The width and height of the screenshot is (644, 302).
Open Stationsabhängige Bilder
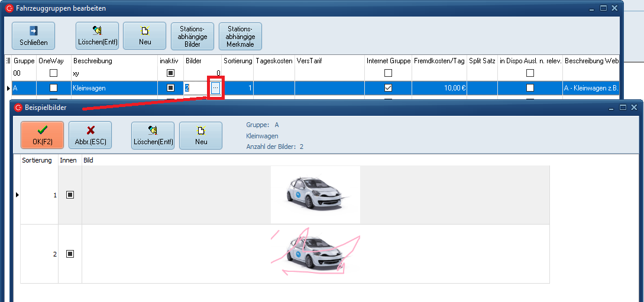tap(192, 36)
